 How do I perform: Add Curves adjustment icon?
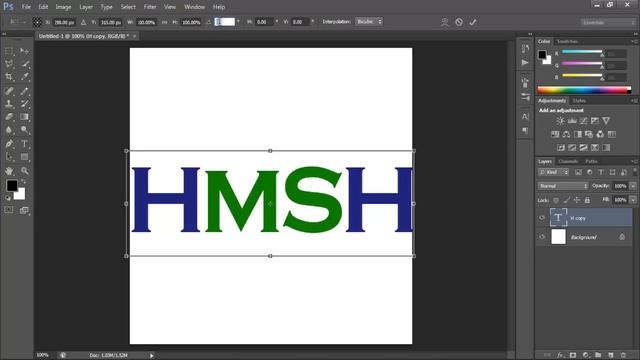click(584, 121)
